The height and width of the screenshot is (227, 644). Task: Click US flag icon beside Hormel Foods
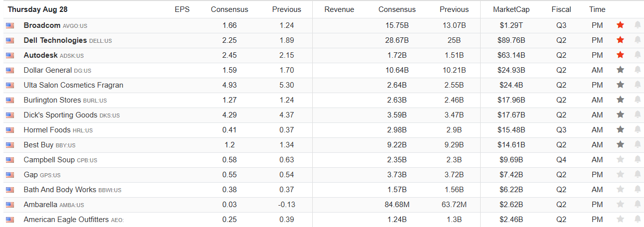tap(10, 130)
